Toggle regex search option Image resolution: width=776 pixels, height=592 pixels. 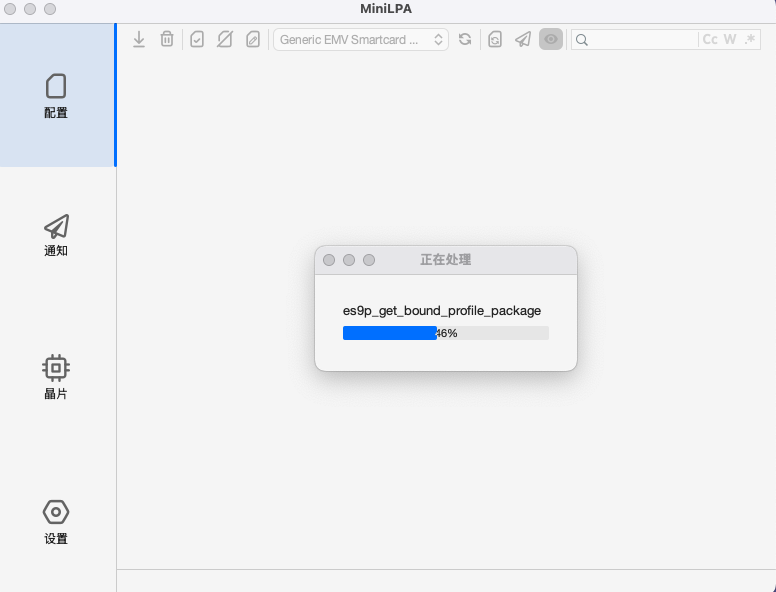click(750, 39)
